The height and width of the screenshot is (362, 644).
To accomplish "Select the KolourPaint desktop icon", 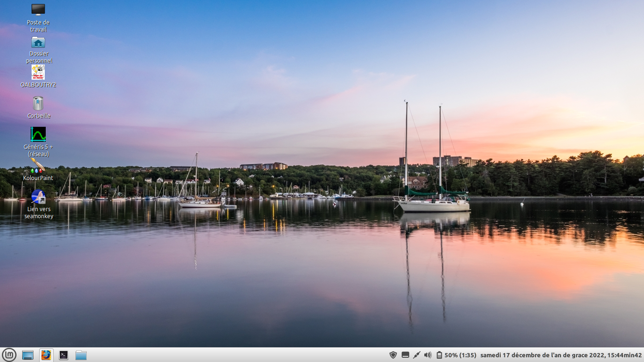I will (x=38, y=166).
